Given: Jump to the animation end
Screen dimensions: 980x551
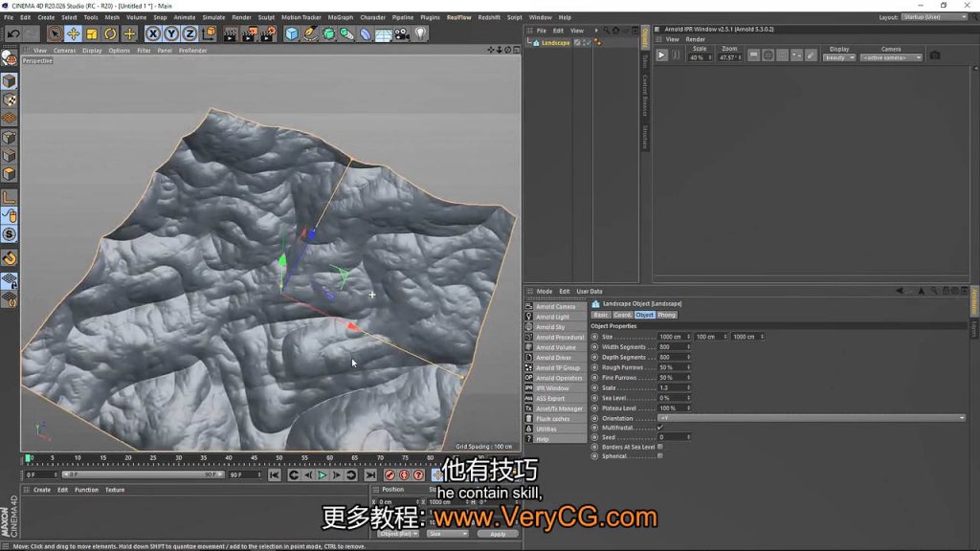Looking at the screenshot, I should coord(370,475).
